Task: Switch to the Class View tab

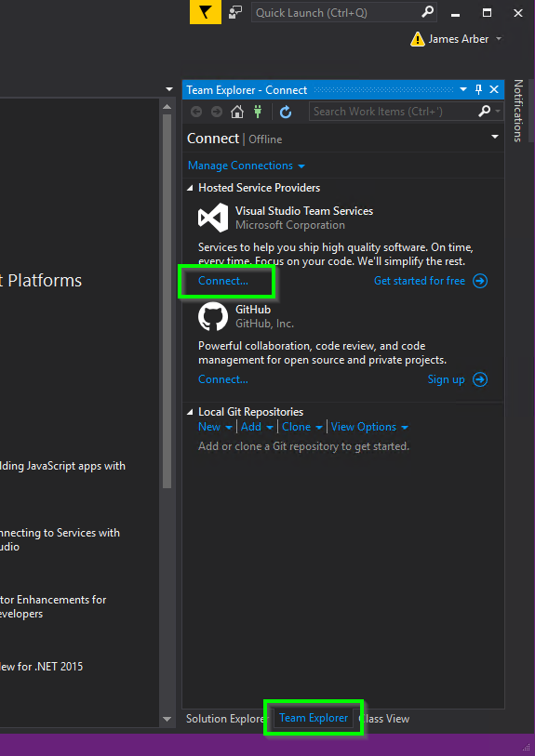Action: pyautogui.click(x=385, y=719)
